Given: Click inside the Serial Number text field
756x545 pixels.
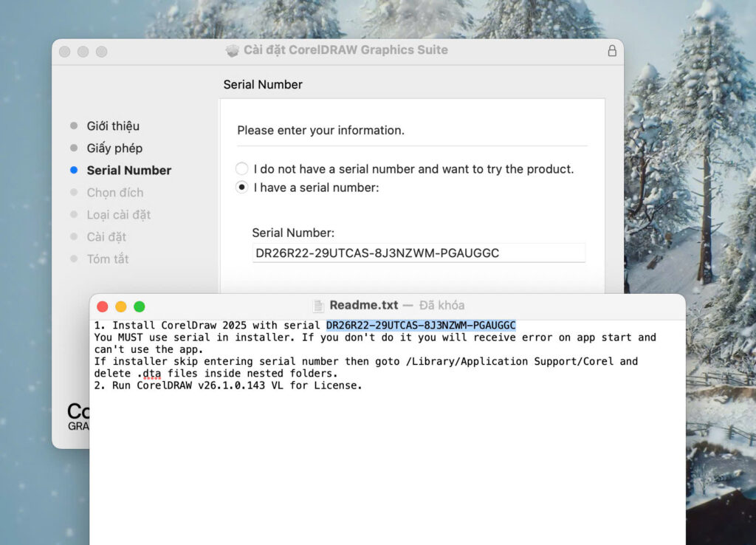Looking at the screenshot, I should click(418, 253).
